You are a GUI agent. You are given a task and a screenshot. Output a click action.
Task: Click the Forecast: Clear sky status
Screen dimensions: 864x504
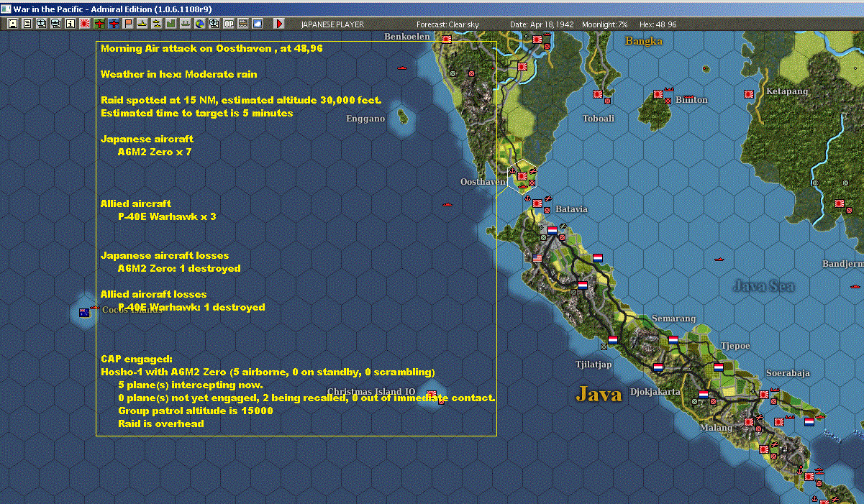pyautogui.click(x=447, y=24)
